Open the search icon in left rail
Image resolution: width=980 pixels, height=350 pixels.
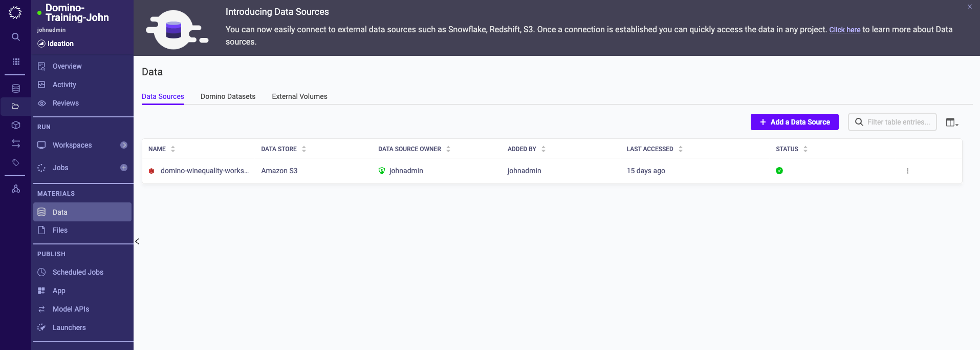[16, 37]
